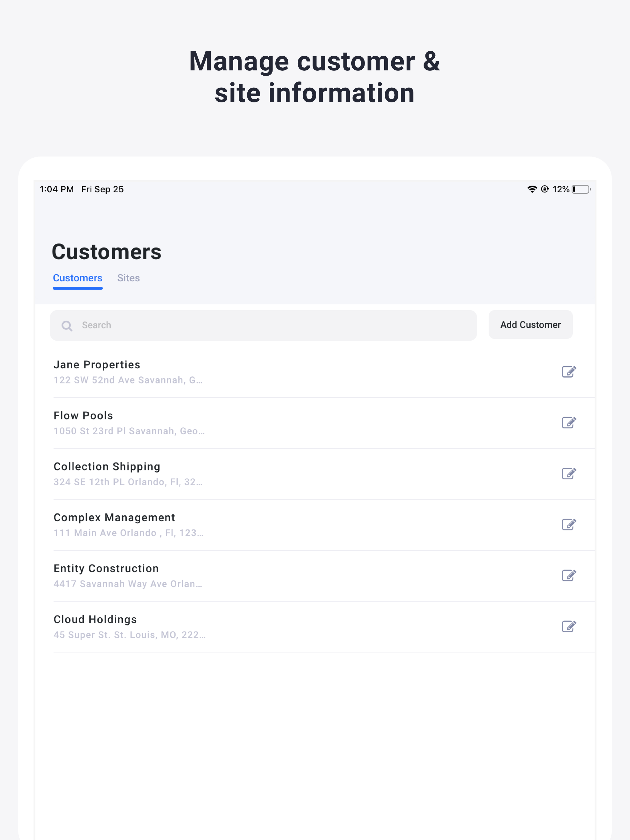Edit the Entity Construction customer entry
630x840 pixels.
pos(569,575)
